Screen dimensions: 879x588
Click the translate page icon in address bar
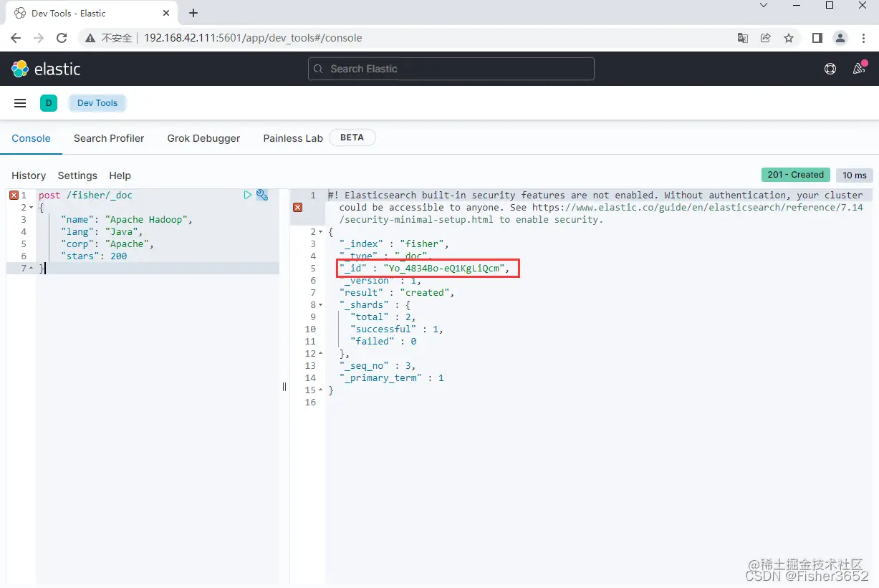743,38
